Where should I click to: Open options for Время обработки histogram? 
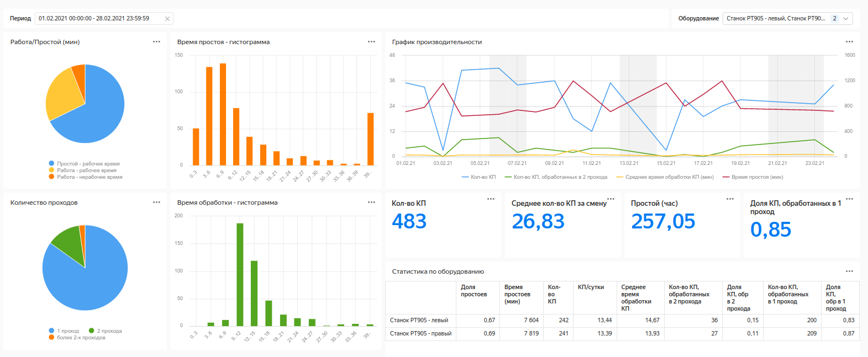coord(371,203)
